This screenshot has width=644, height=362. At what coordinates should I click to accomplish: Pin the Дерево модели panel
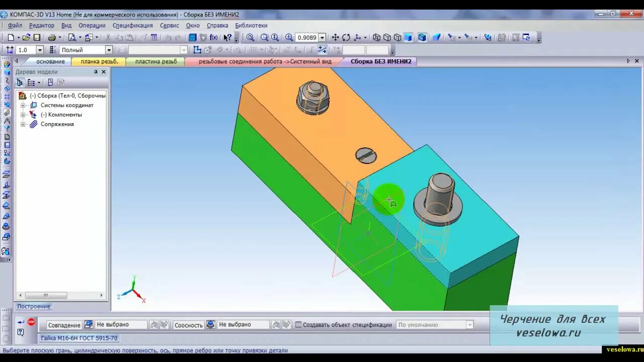[x=96, y=72]
